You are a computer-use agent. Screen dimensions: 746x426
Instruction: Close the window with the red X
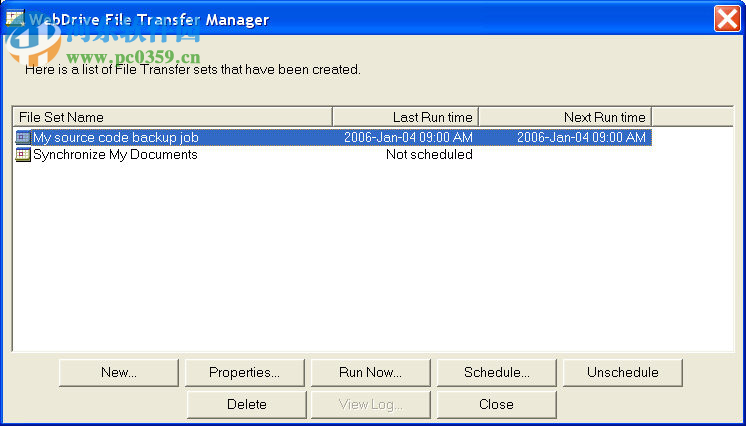[x=727, y=20]
